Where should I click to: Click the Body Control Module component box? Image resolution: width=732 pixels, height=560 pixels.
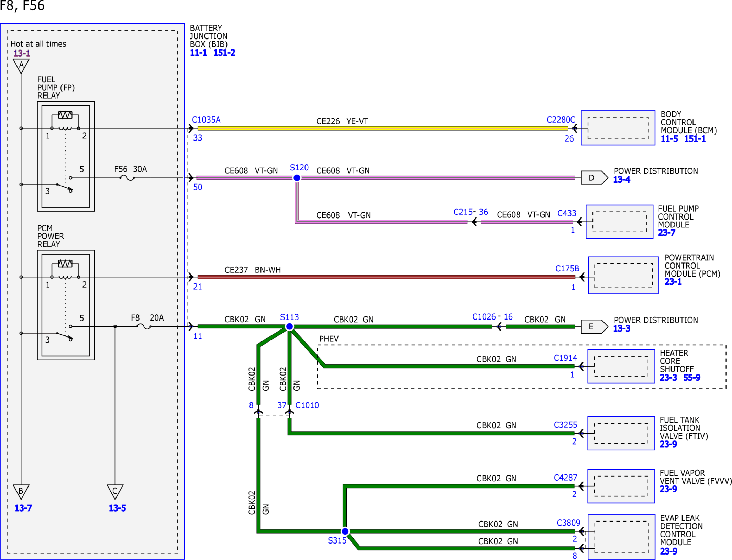pos(618,128)
